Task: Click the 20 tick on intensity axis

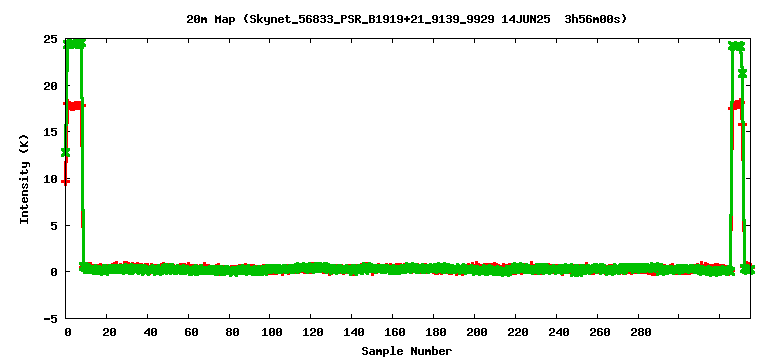Action: [x=50, y=86]
